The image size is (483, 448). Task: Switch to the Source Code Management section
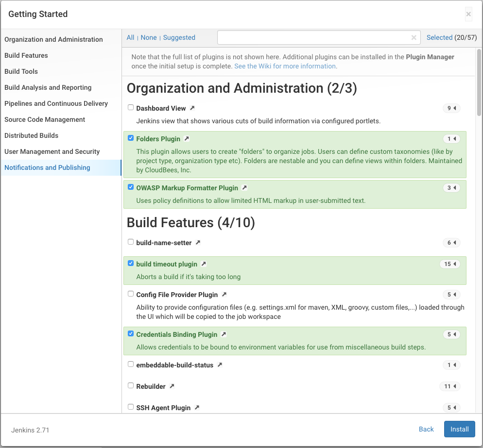44,119
